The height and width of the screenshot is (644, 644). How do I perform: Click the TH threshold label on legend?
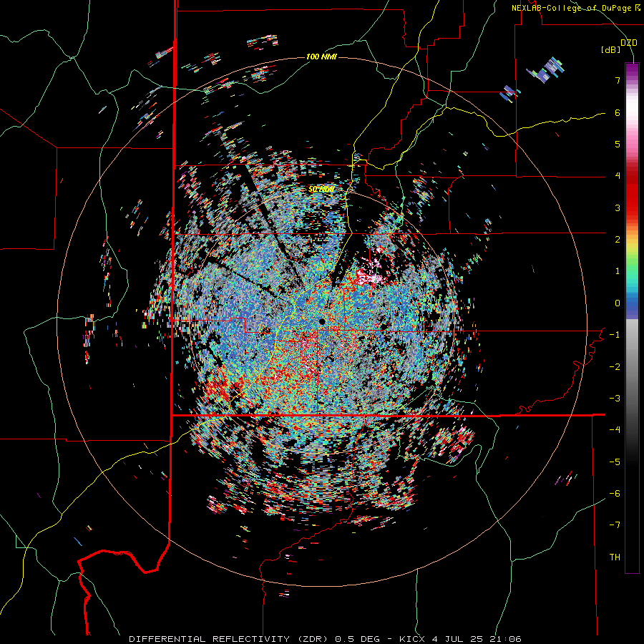click(x=615, y=557)
